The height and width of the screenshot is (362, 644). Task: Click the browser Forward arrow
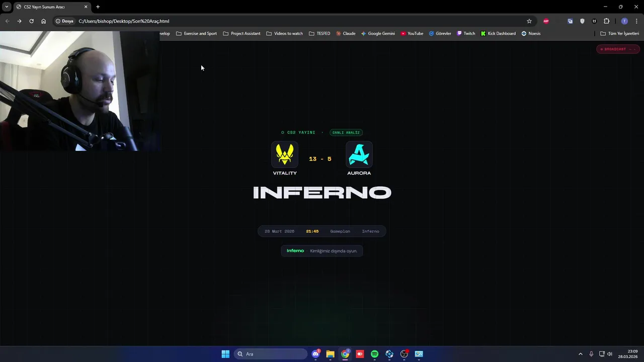pos(19,21)
